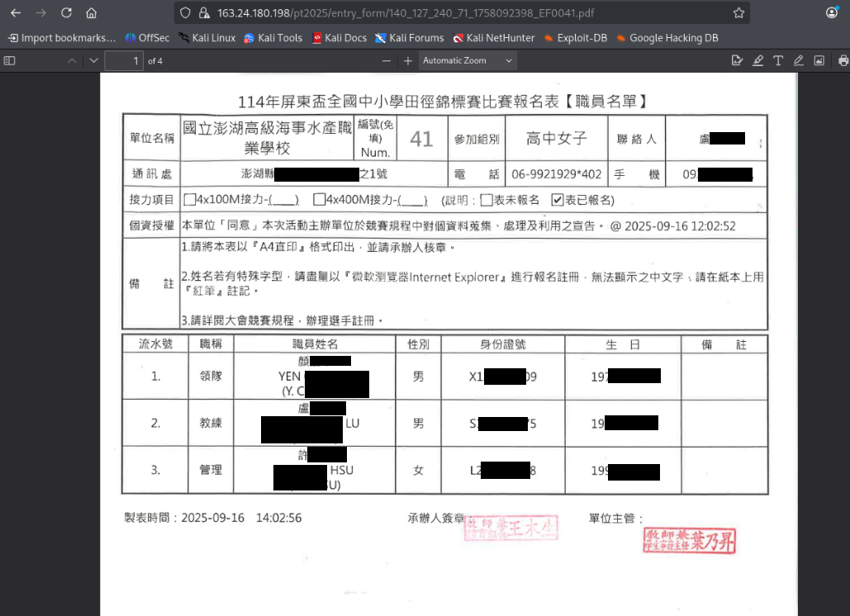
Task: Open the Import bookmarks… item
Action: click(x=62, y=38)
